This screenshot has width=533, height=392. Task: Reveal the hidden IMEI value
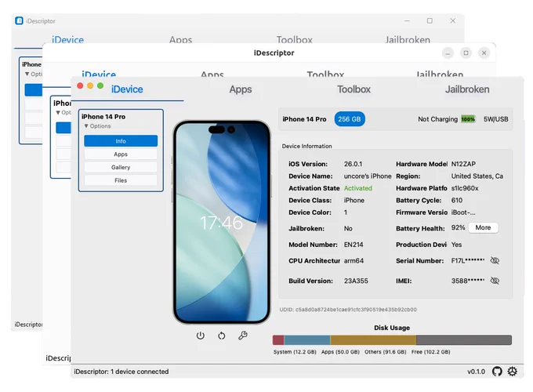[x=495, y=281]
